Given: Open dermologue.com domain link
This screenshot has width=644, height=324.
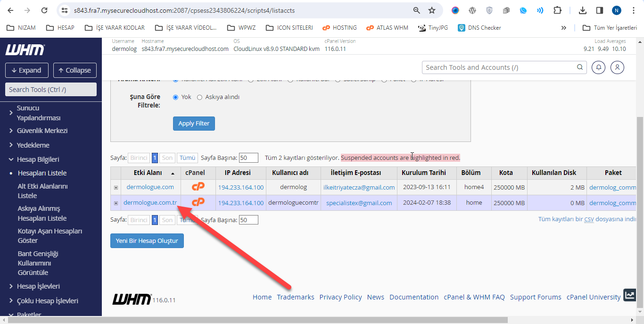Looking at the screenshot, I should pyautogui.click(x=150, y=187).
